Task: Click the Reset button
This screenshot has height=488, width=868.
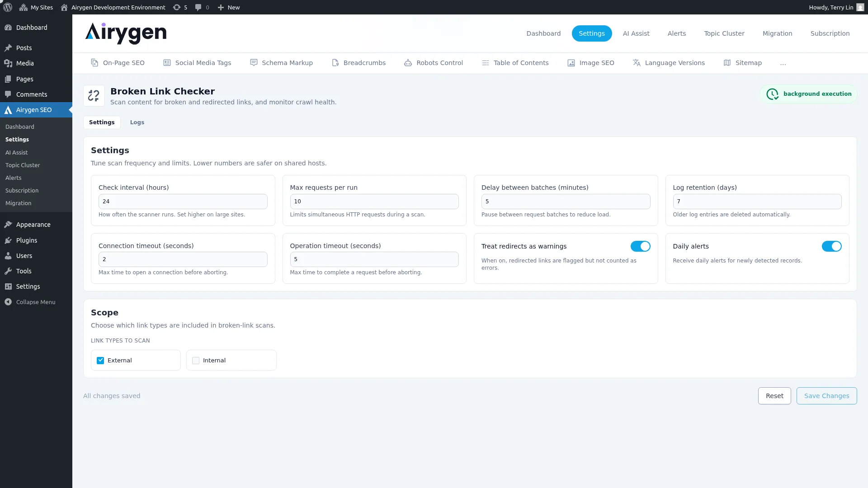Action: (x=774, y=396)
